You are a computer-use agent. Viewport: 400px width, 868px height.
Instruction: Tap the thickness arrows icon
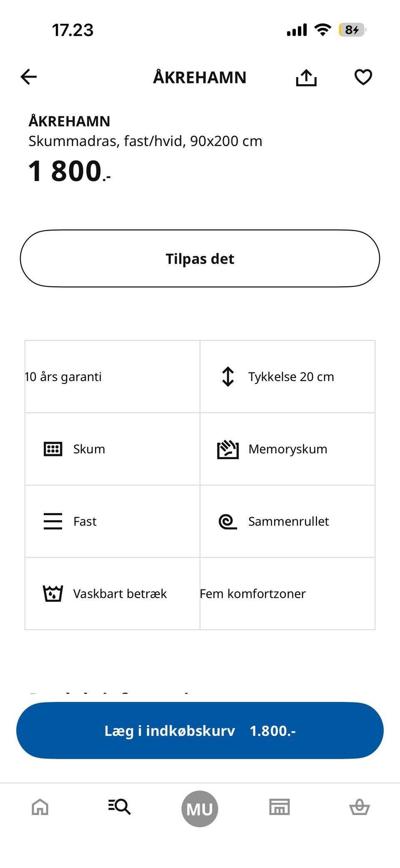pos(228,377)
